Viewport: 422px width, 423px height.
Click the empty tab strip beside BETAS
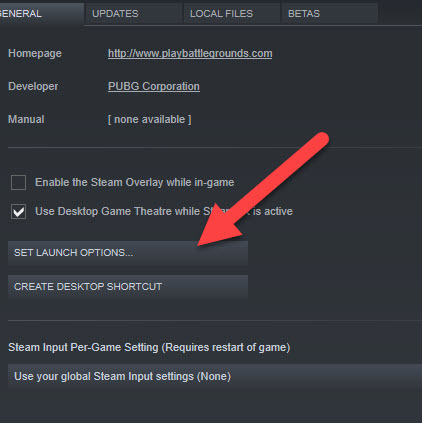click(x=400, y=14)
